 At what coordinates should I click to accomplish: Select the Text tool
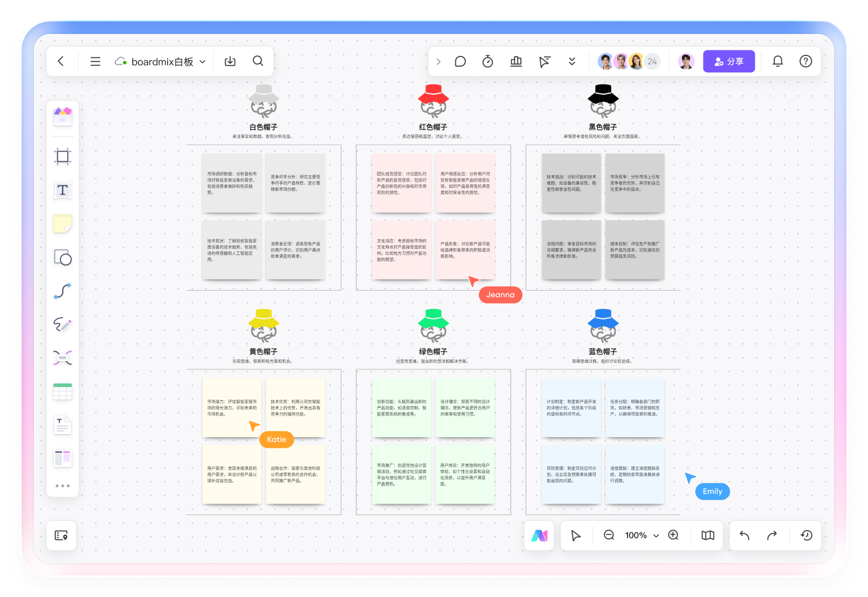click(63, 190)
